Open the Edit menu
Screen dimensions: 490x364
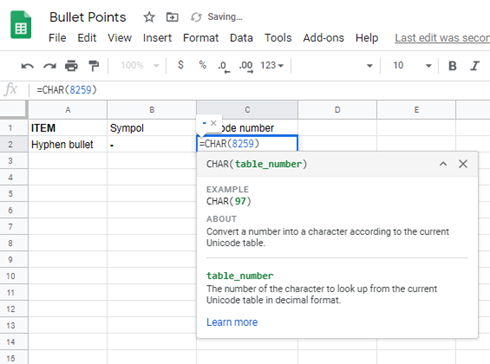click(87, 38)
